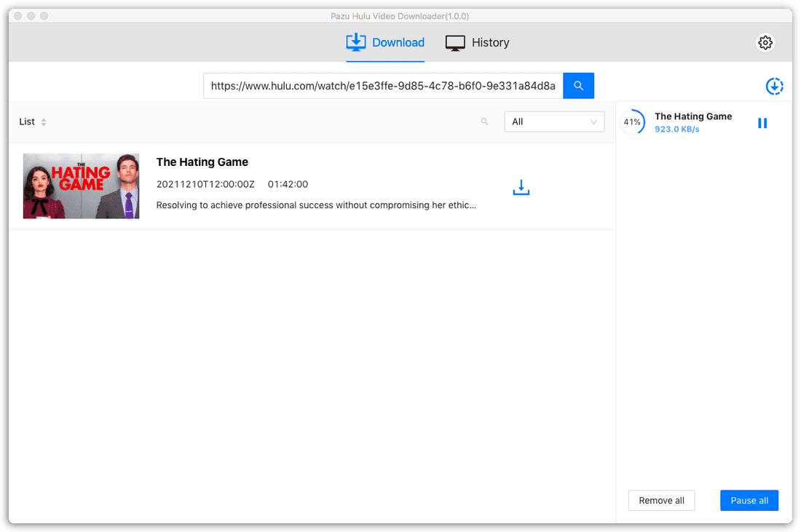Click the 01:42:00 duration text
Screen dimensions: 801x532
[x=288, y=184]
